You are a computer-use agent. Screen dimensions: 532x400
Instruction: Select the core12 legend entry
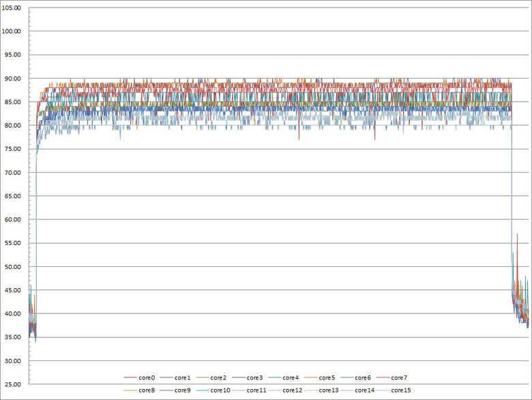click(285, 390)
